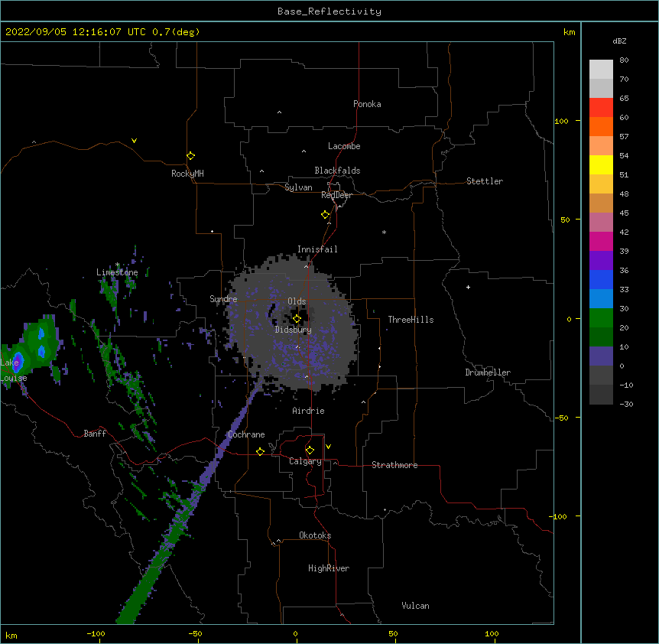Click the Vulcan label
Viewport: 659px width, 644px height.
tap(415, 606)
